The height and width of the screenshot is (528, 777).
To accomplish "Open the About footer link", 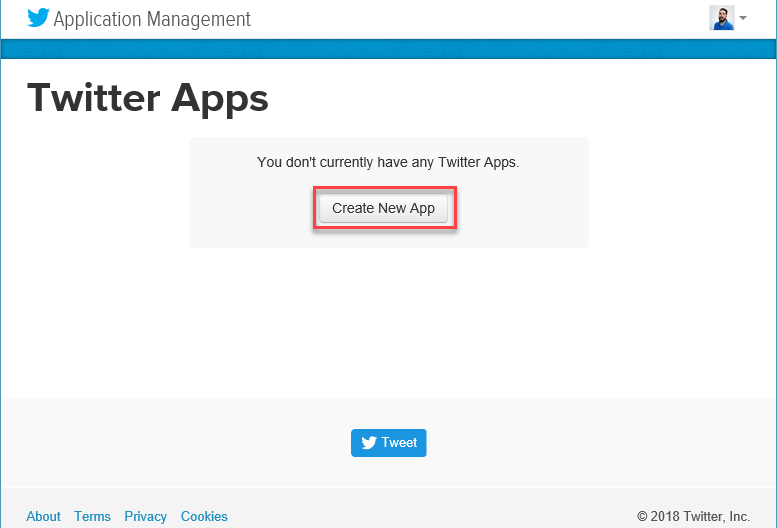I will 44,516.
